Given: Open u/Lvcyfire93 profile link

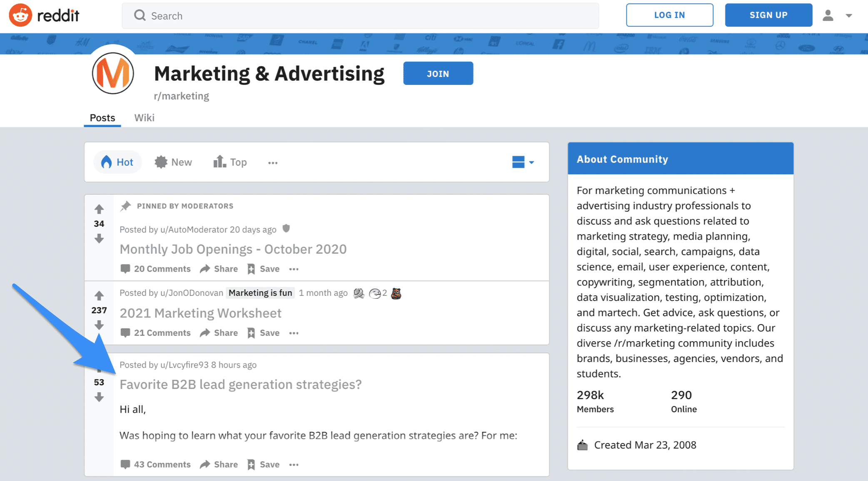Looking at the screenshot, I should 185,365.
